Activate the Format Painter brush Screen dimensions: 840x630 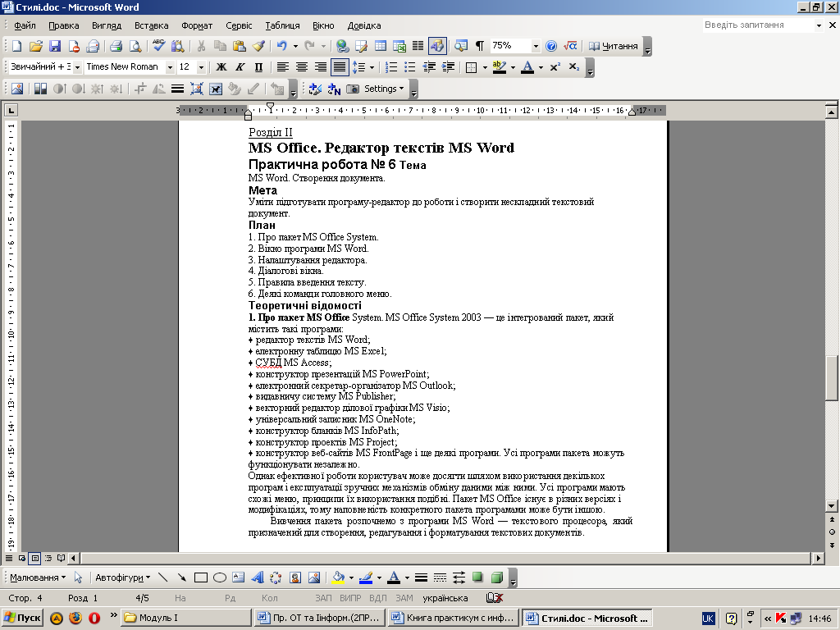(258, 46)
